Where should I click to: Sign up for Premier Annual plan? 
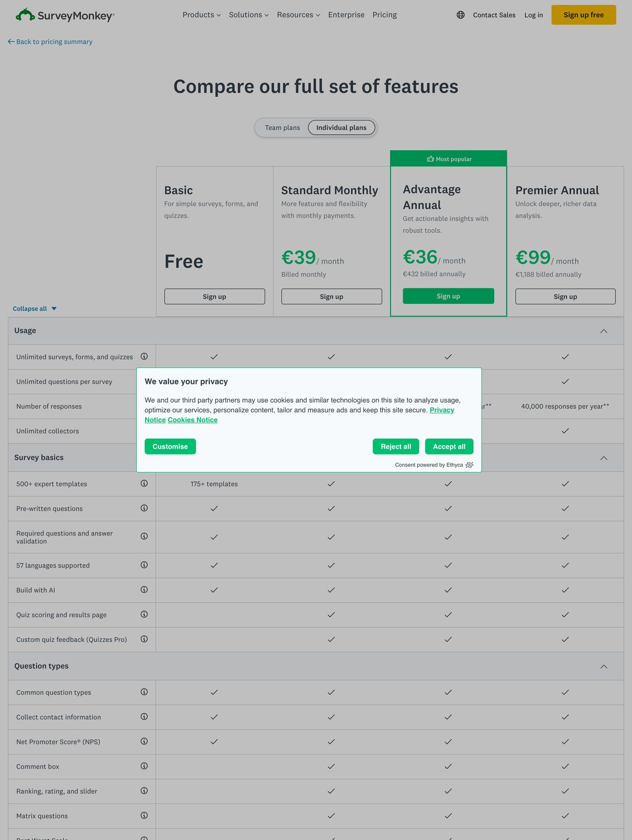point(565,296)
